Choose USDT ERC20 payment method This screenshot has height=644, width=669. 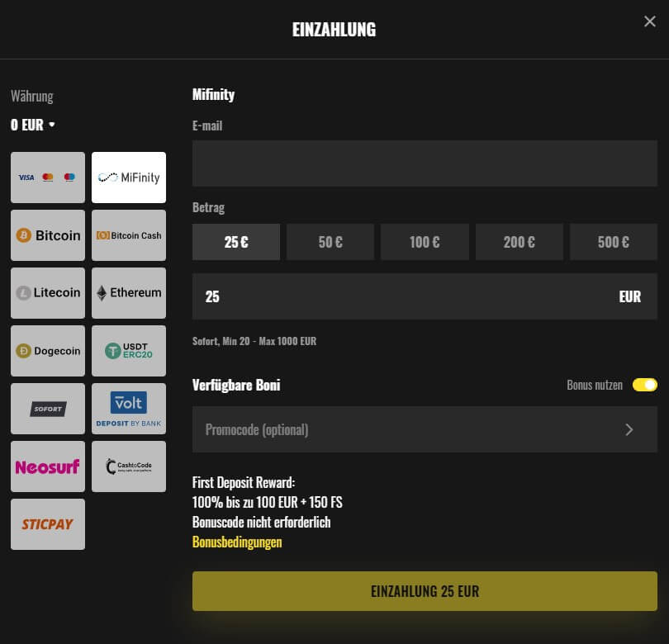(x=129, y=351)
